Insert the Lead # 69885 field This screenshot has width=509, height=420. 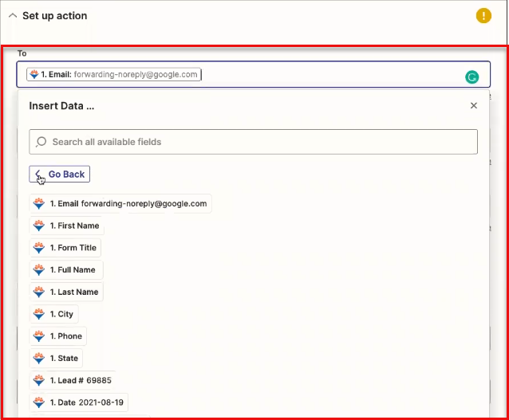point(73,380)
